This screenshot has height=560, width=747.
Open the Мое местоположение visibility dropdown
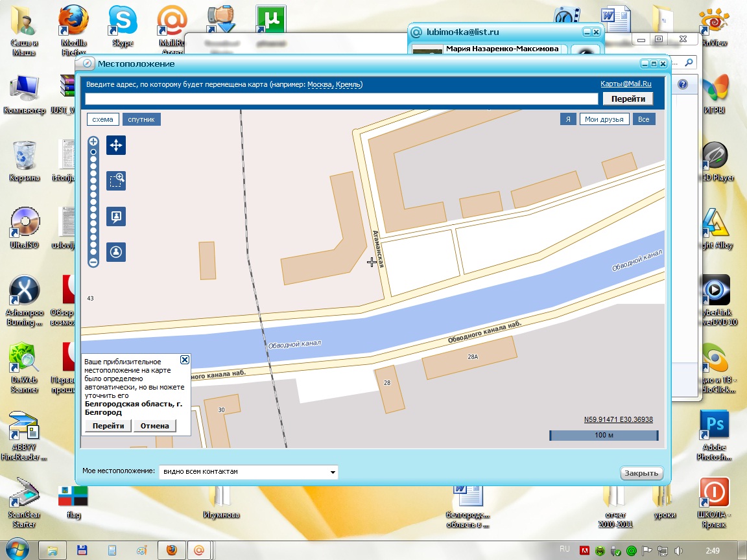point(248,471)
